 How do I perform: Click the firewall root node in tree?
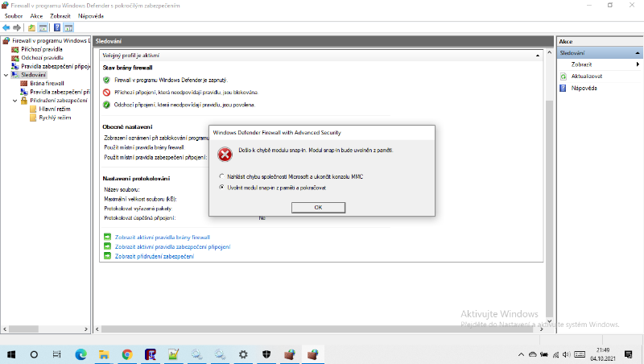tap(51, 41)
